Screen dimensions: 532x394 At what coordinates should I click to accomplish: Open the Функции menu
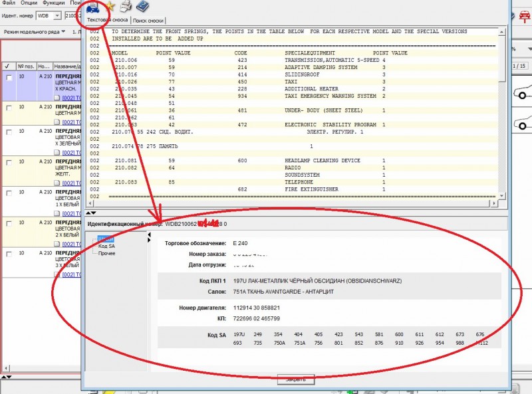53,3
